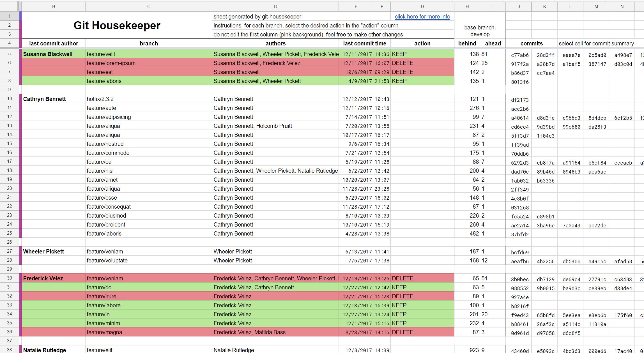Change DELETE action on feature/lorem-ipsum row
The width and height of the screenshot is (644, 353).
click(x=422, y=63)
